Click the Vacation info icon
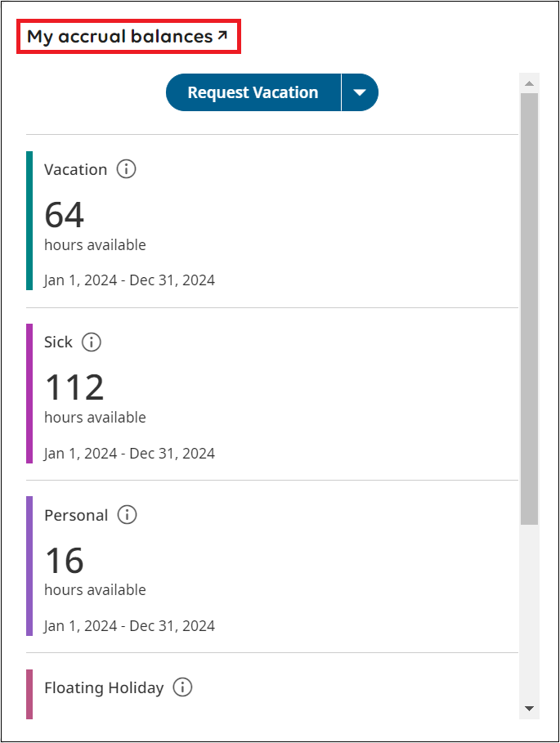560x743 pixels. [x=126, y=169]
